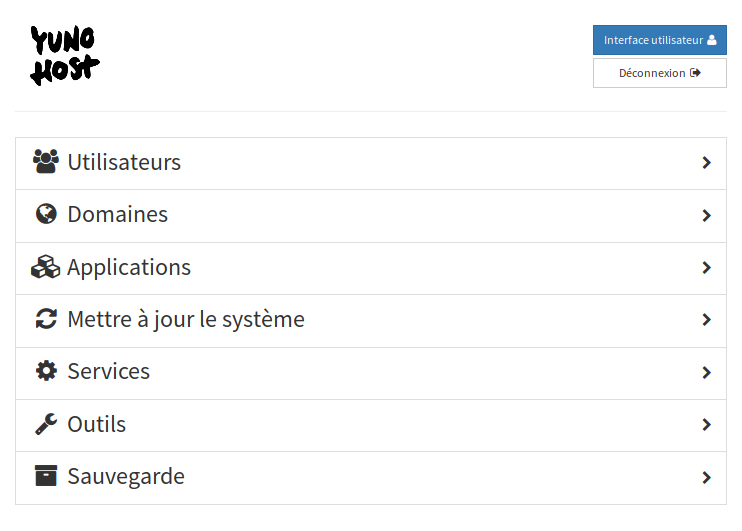Click the archive box icon beside Sauvegarde
The image size is (742, 531).
point(46,476)
